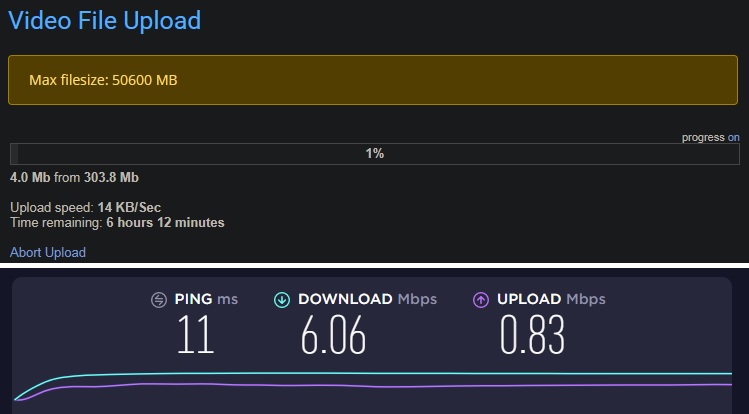Click the ms unit next to PING
This screenshot has height=414, width=749.
click(x=228, y=300)
